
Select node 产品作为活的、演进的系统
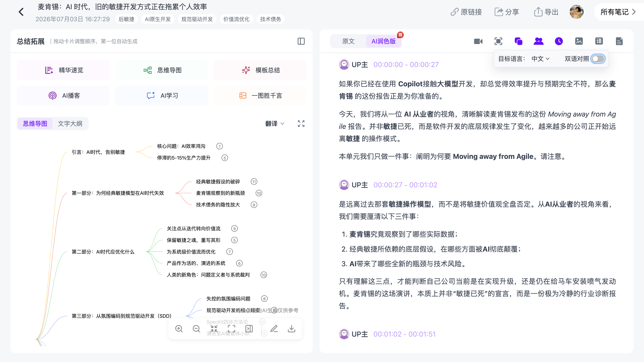tap(196, 263)
